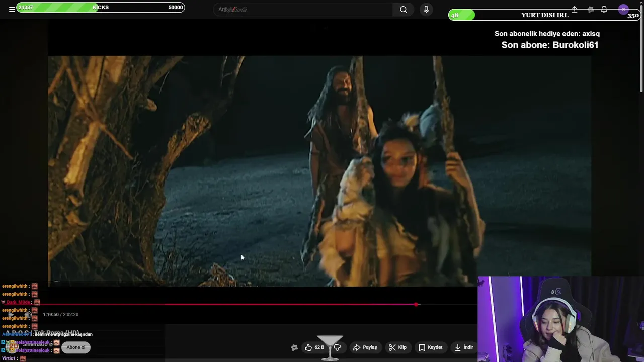This screenshot has height=362, width=644.
Task: Click the KICKS goal progress bar
Action: tap(101, 8)
